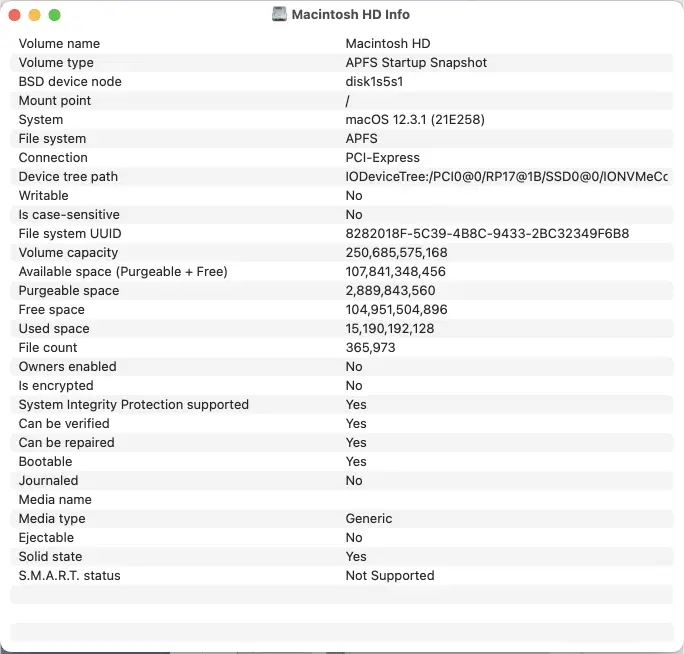Select the 'Yes' value for Bootable
This screenshot has height=654, width=684.
coord(356,462)
